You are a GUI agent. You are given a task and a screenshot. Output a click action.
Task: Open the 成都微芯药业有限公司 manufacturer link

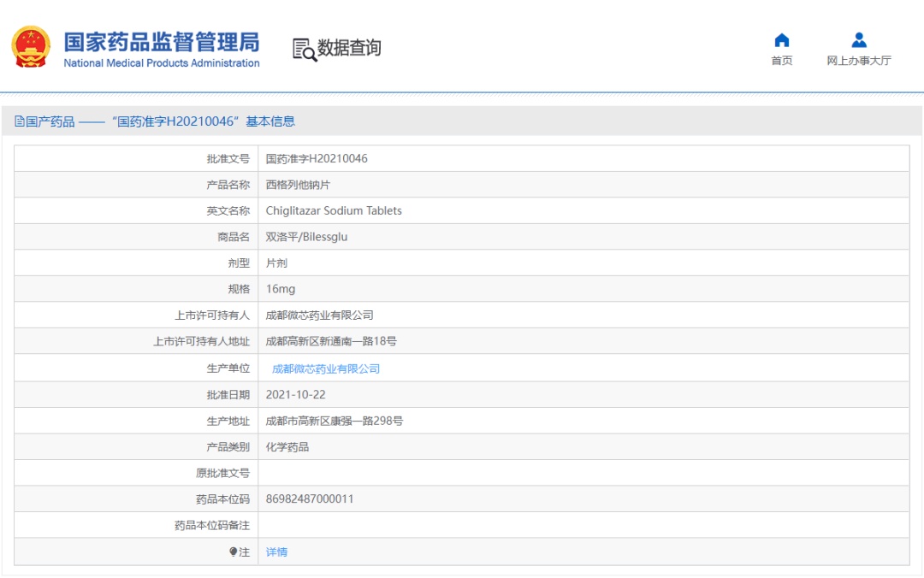(325, 369)
